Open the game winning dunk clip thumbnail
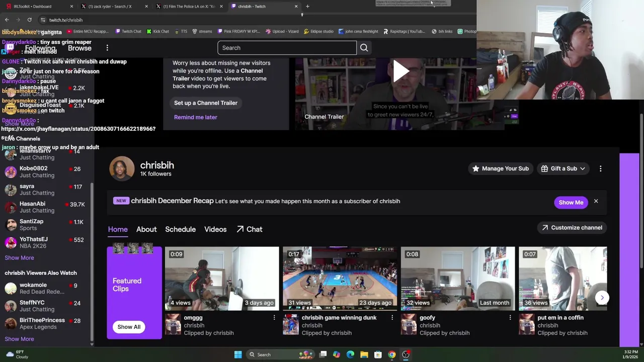This screenshot has width=644, height=362. pos(340,279)
